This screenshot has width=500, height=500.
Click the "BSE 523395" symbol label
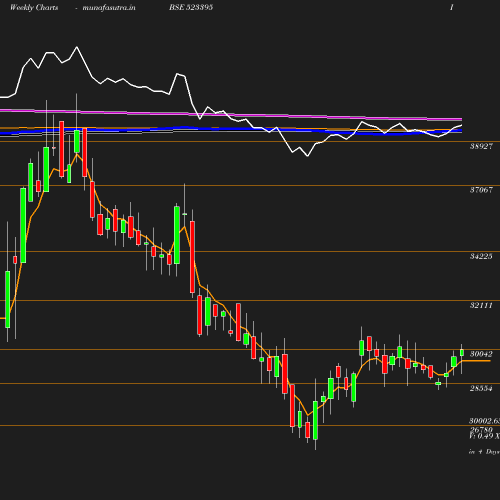191,7
